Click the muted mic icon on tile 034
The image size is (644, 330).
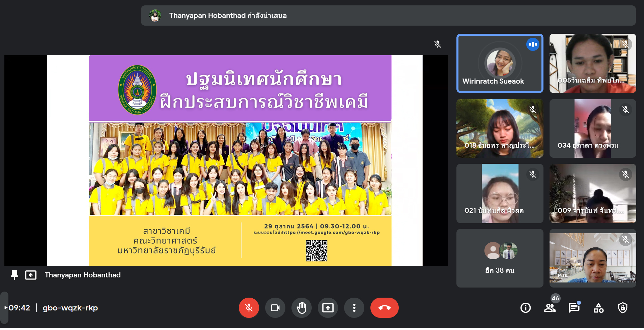625,110
